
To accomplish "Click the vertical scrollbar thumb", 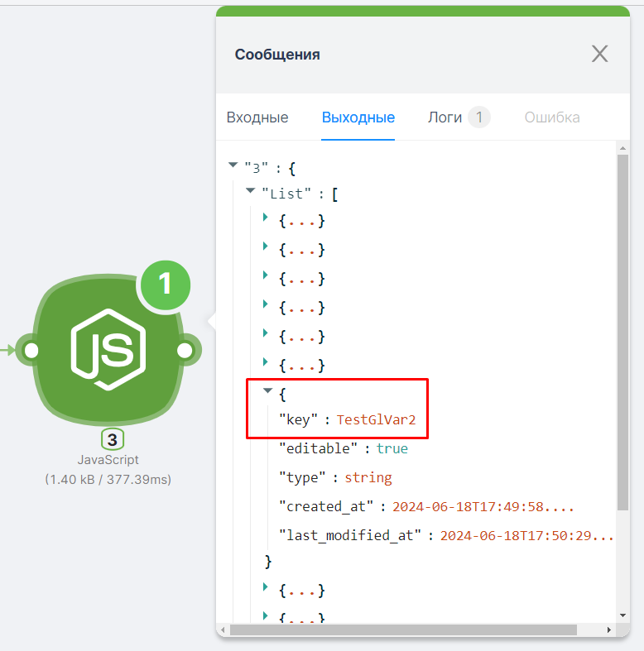I will pos(622,333).
